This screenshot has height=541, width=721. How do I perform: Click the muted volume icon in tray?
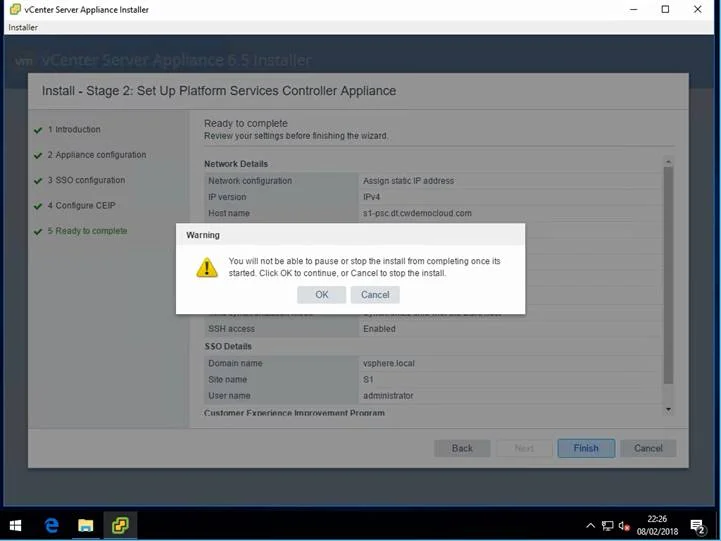tap(624, 525)
